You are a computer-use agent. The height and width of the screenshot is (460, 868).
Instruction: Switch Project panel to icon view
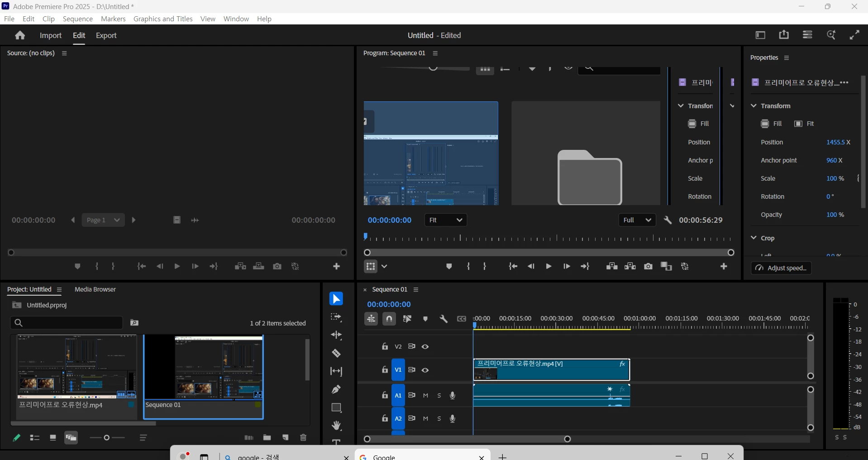click(x=53, y=438)
